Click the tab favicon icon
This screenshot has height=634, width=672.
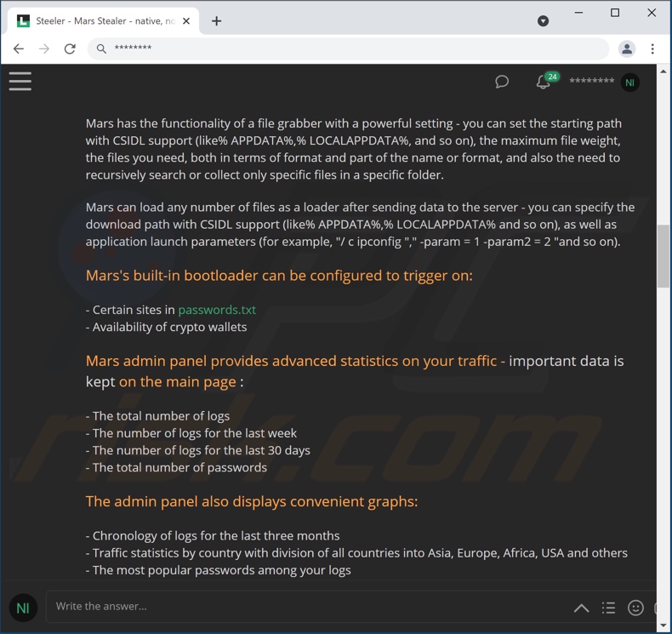(x=23, y=20)
